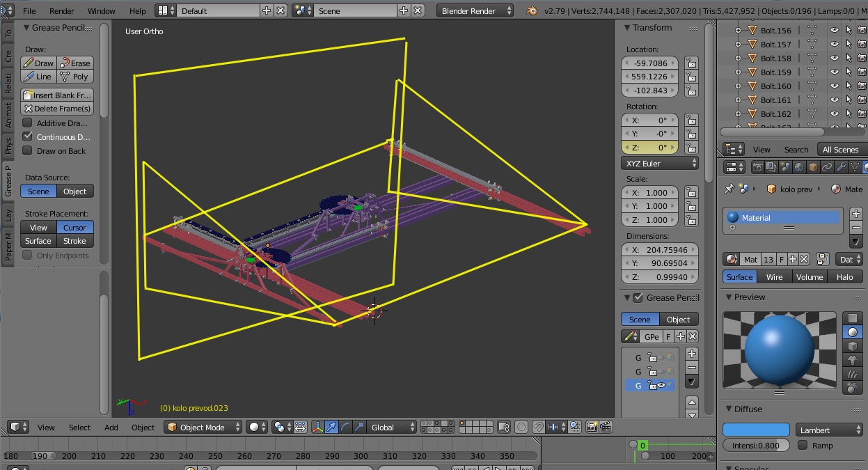868x470 pixels.
Task: Select flat preview type for material
Action: tap(853, 318)
